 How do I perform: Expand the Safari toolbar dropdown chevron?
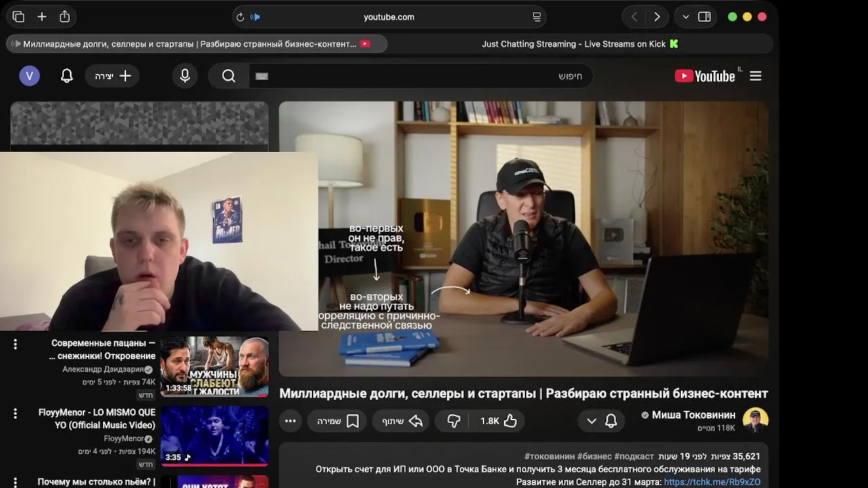(686, 17)
